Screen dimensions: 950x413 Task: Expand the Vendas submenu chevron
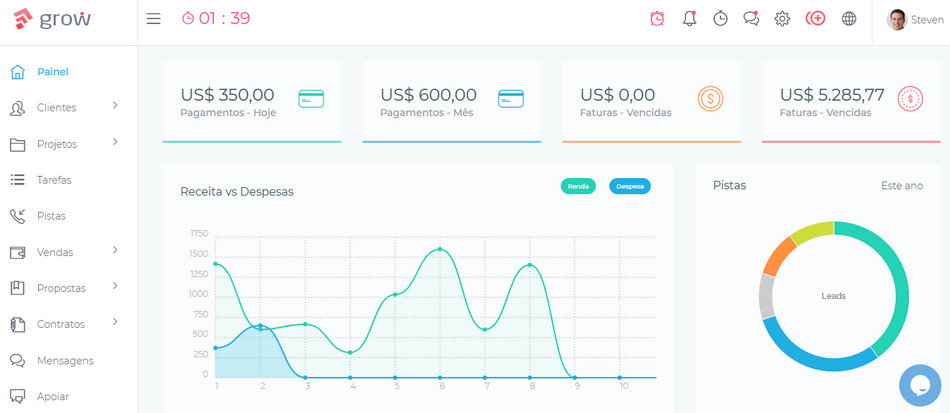pyautogui.click(x=115, y=249)
